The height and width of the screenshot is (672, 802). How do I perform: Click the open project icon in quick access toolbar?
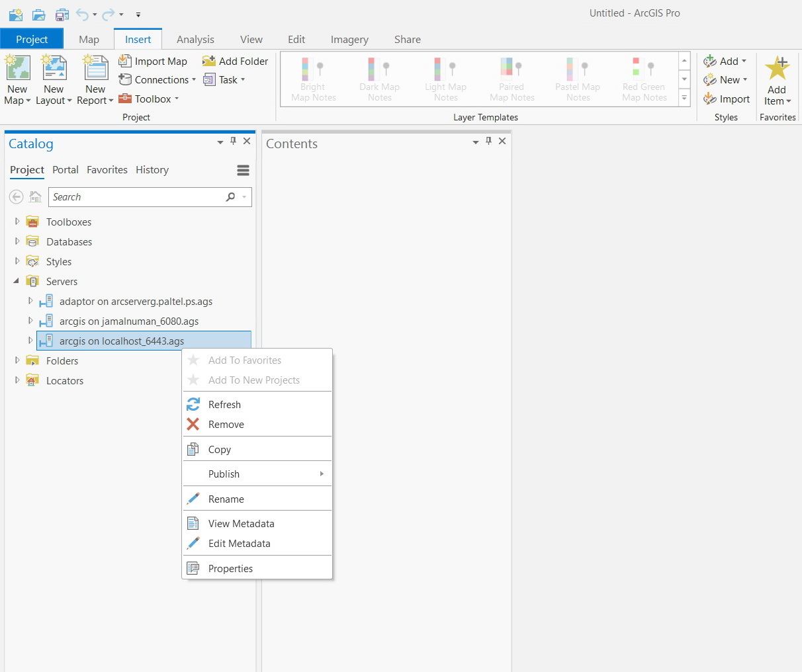click(39, 14)
